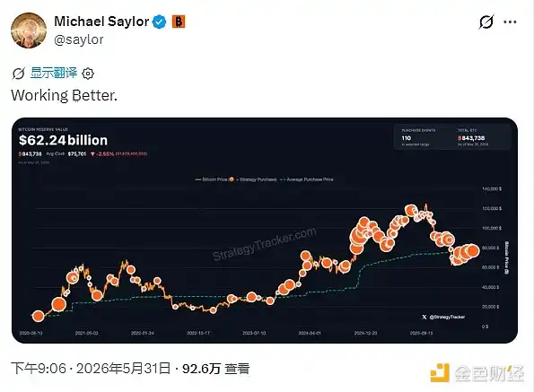Show translation via 显示翻译 link

click(54, 73)
